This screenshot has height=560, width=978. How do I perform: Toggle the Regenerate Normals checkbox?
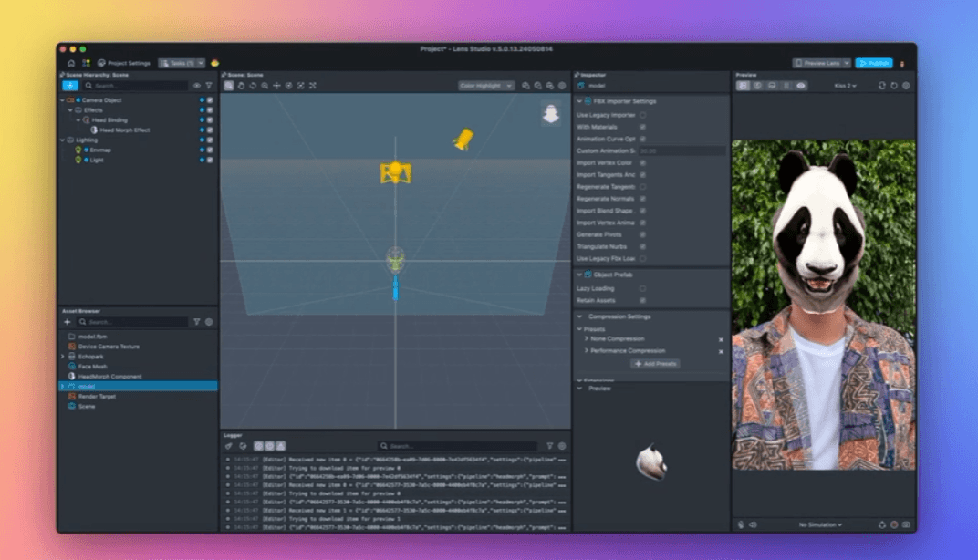(x=642, y=198)
